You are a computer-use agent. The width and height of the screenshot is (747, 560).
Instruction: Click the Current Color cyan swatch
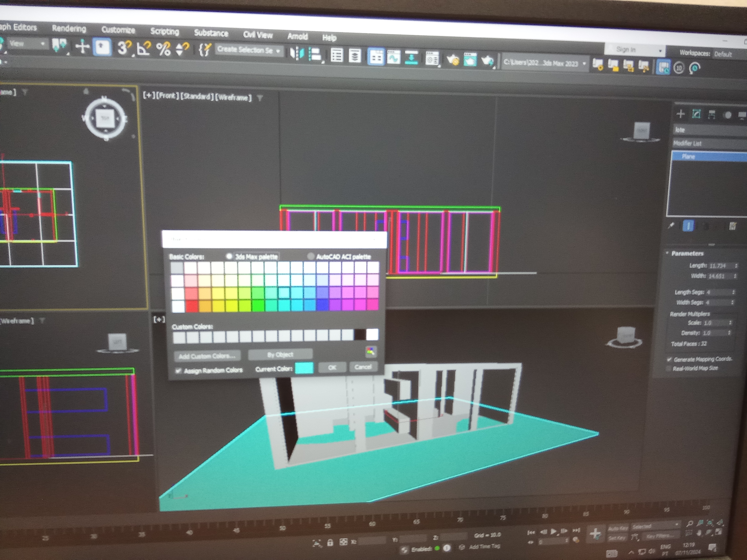[304, 368]
